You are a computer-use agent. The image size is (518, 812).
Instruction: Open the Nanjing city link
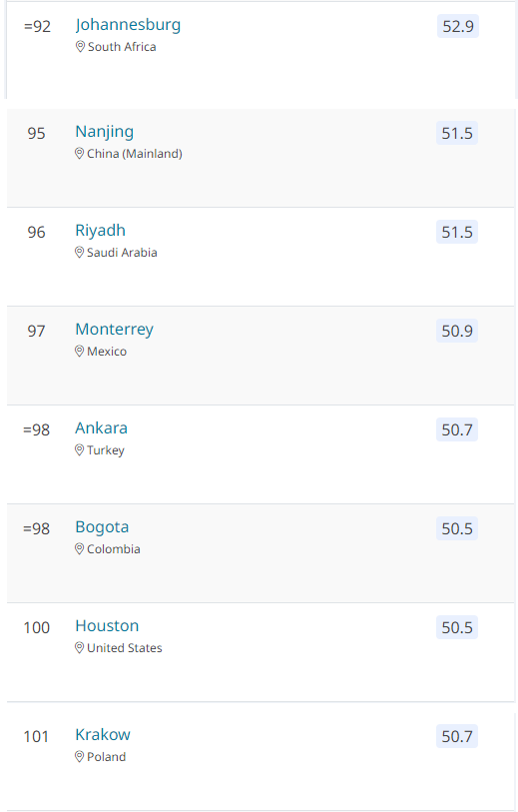click(105, 132)
